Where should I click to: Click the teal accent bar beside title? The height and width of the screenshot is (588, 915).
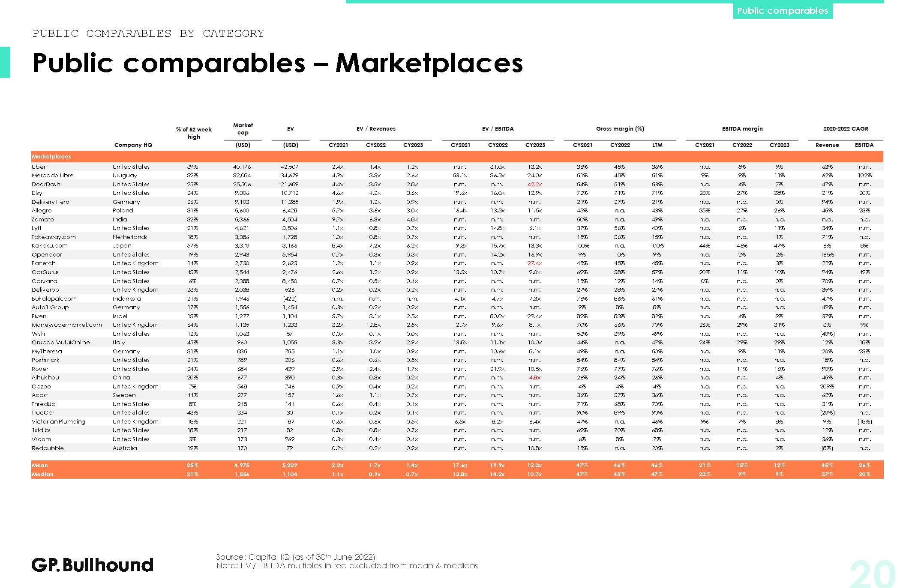[x=5, y=62]
